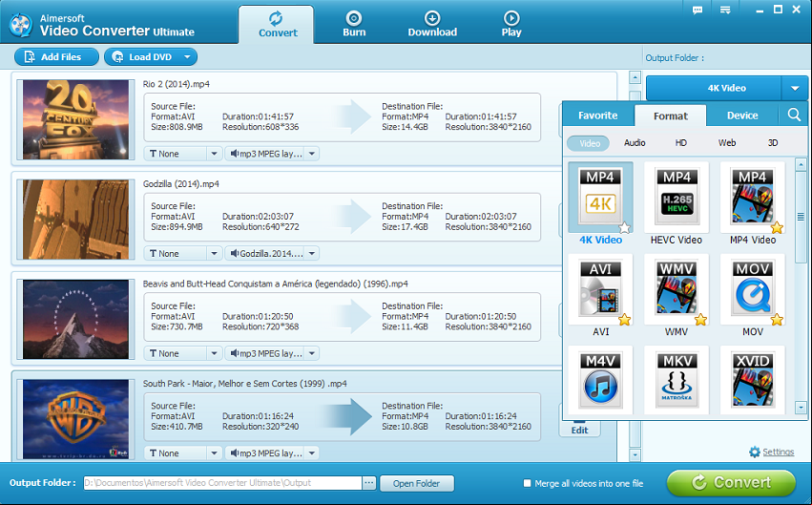The image size is (812, 505).
Task: Toggle favorite star on AVI format
Action: click(625, 320)
